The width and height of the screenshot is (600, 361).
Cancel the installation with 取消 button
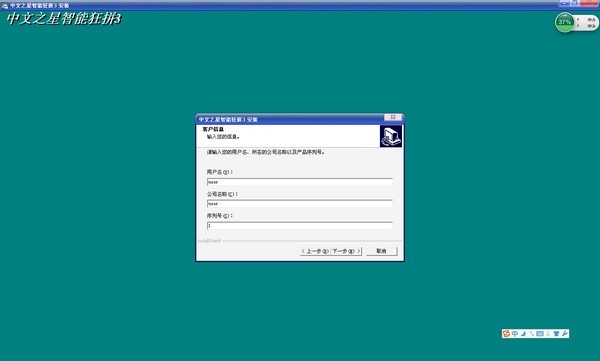tap(382, 251)
